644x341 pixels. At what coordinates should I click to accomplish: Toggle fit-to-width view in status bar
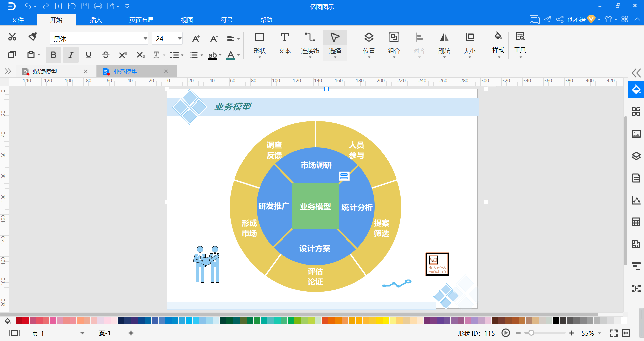click(626, 333)
